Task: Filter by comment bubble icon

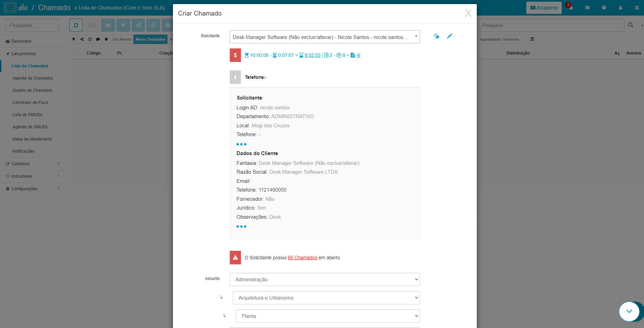Action: 98,39
